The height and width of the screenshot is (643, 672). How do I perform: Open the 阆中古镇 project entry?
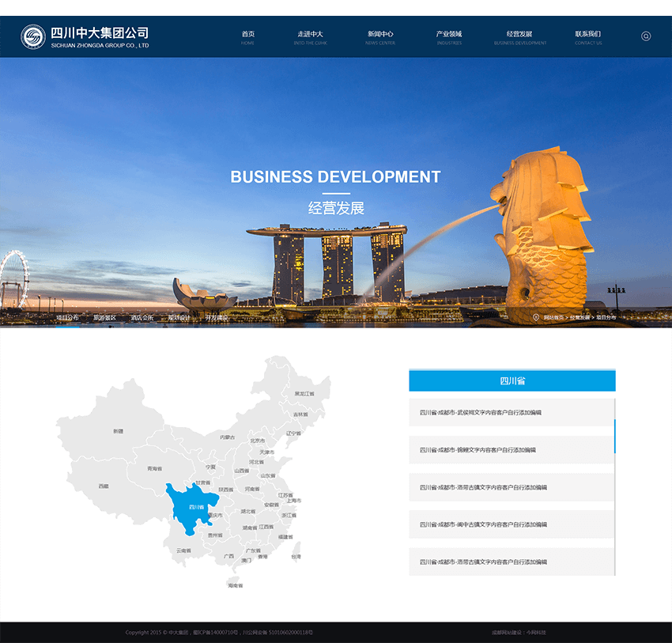512,524
